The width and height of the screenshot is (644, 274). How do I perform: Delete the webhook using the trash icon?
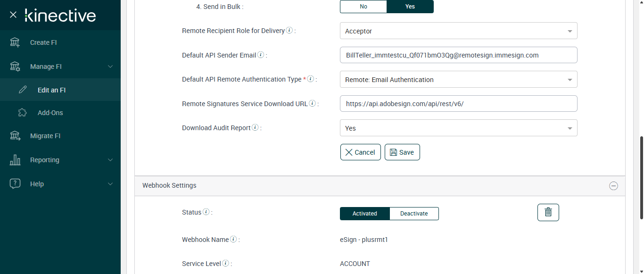[548, 212]
